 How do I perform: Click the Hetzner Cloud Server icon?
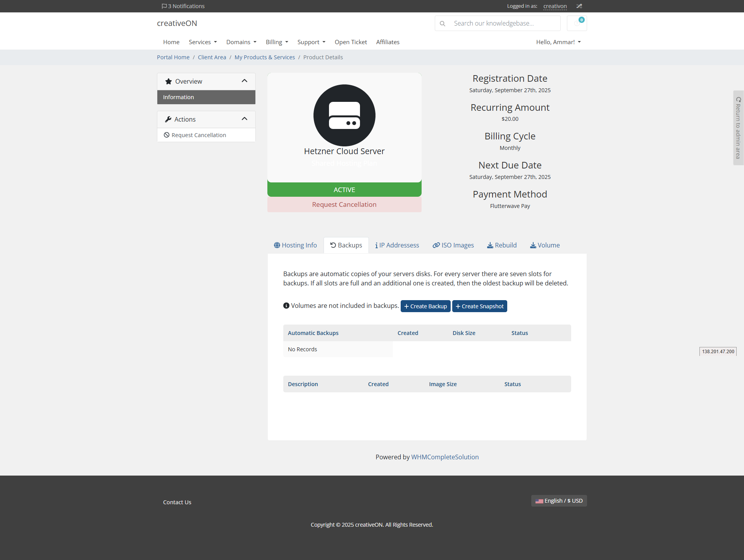click(x=344, y=115)
